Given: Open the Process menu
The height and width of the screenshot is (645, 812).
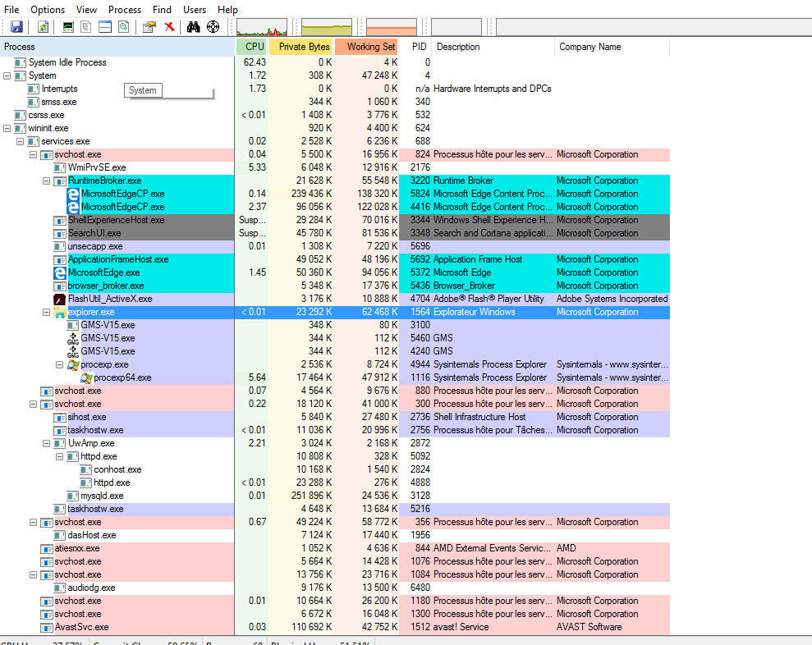Looking at the screenshot, I should click(x=125, y=10).
